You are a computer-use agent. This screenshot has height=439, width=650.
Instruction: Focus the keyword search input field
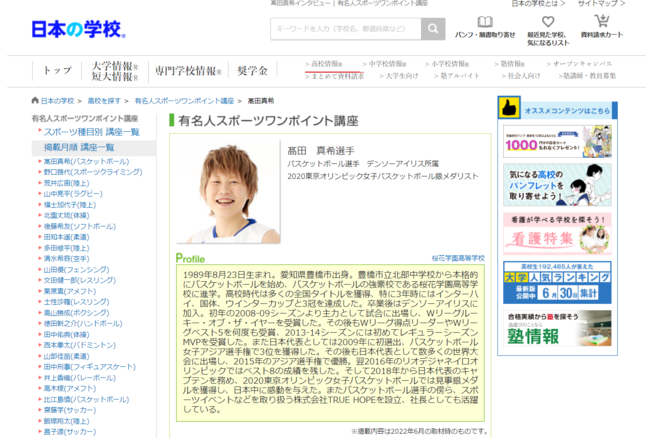tap(346, 29)
